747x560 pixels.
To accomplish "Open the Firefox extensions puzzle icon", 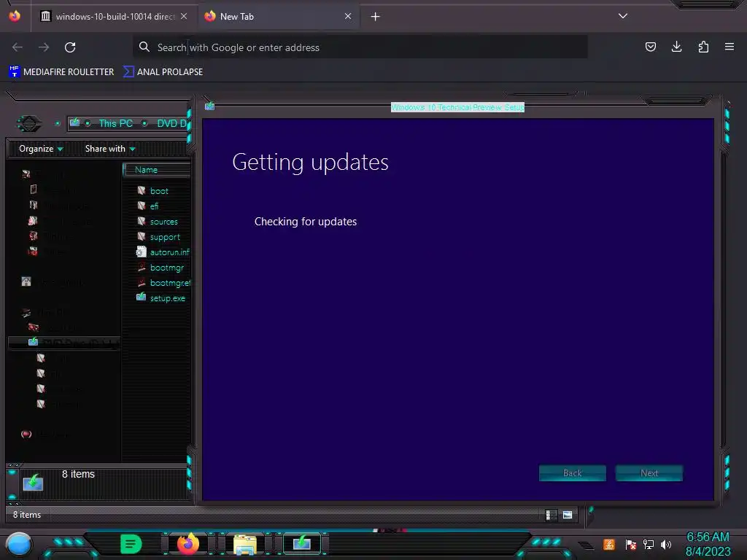I will point(703,47).
